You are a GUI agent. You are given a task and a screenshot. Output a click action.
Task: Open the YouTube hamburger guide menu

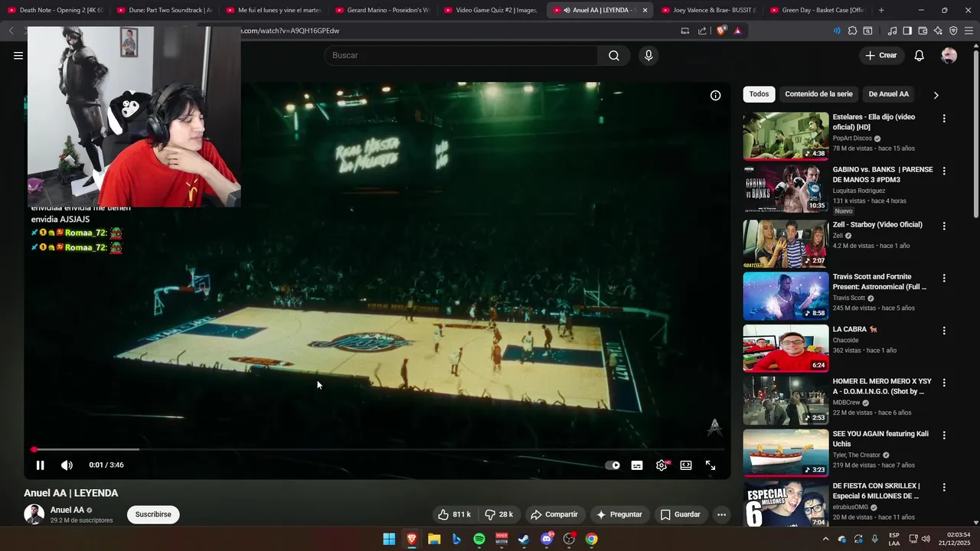coord(18,55)
